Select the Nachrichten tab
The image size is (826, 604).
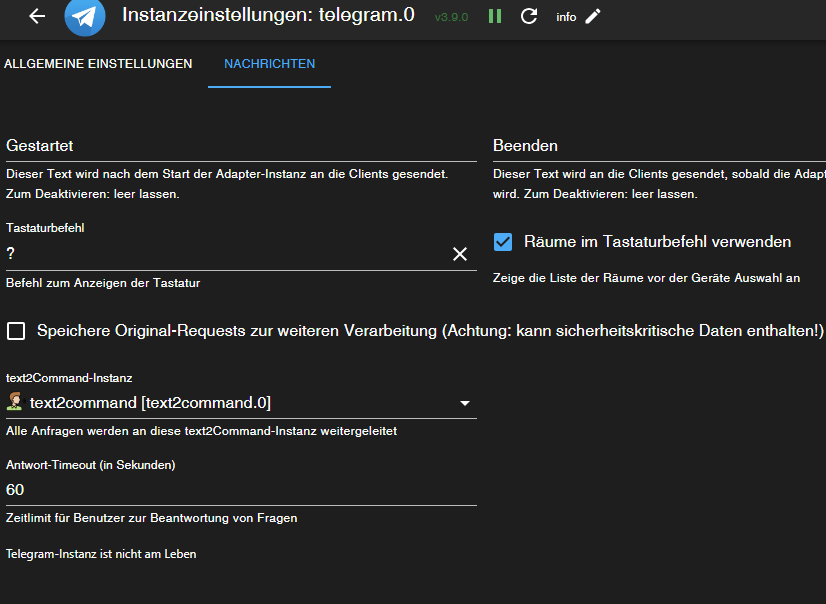[269, 64]
